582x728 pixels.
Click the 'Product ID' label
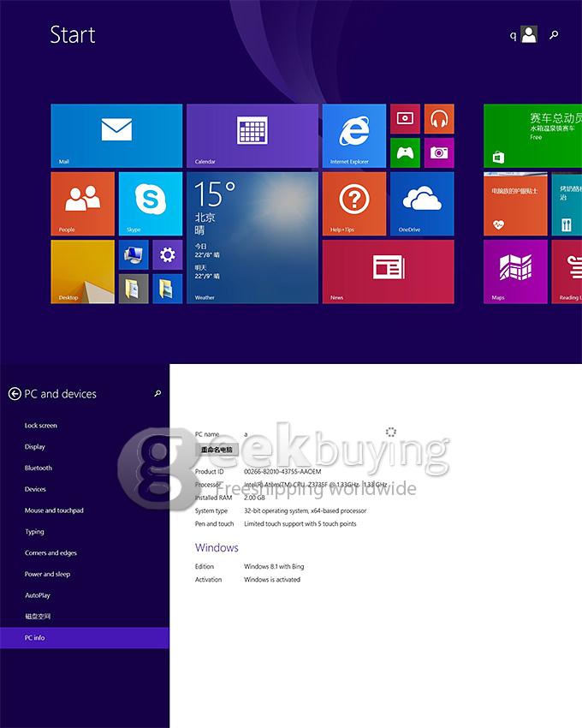click(x=210, y=472)
